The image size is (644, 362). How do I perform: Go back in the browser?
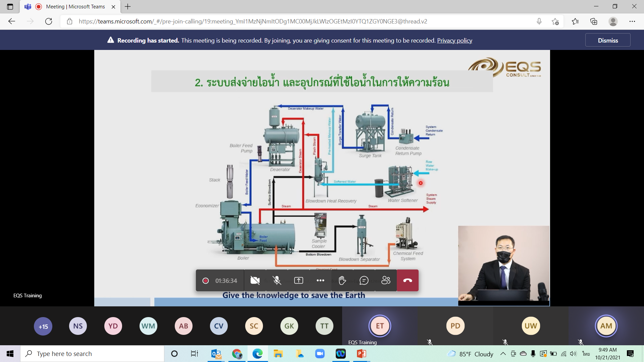point(12,21)
